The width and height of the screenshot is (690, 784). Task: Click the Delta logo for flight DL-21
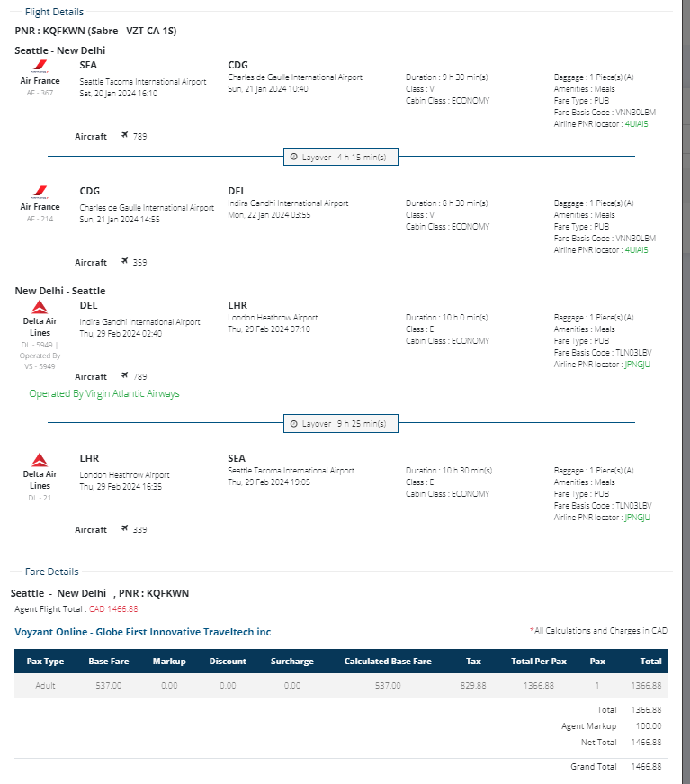coord(40,459)
